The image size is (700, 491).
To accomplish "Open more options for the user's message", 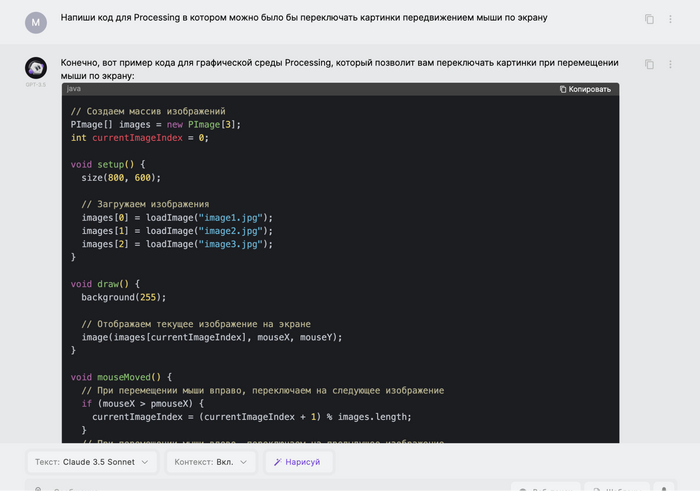I will coord(671,19).
